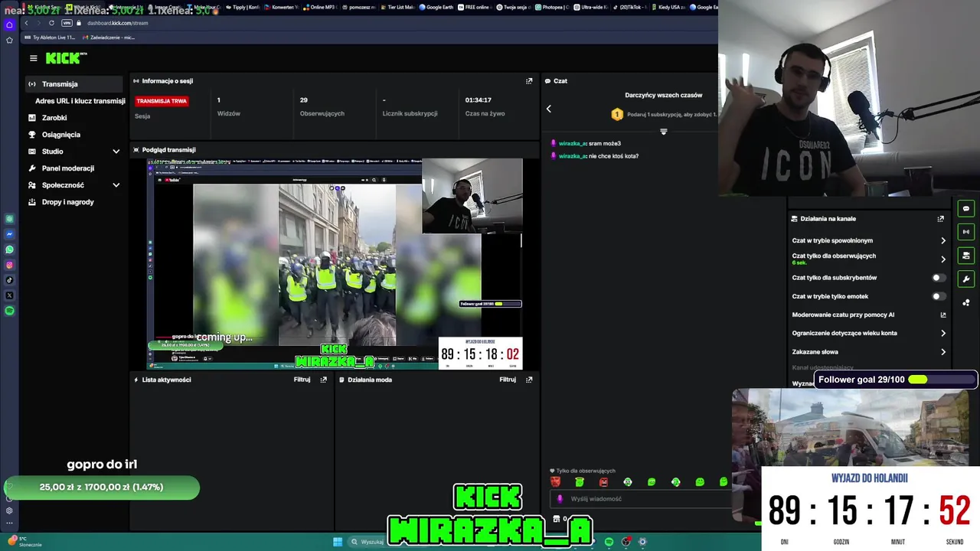Open the wrench moderation tools icon
Image resolution: width=980 pixels, height=551 pixels.
(966, 279)
